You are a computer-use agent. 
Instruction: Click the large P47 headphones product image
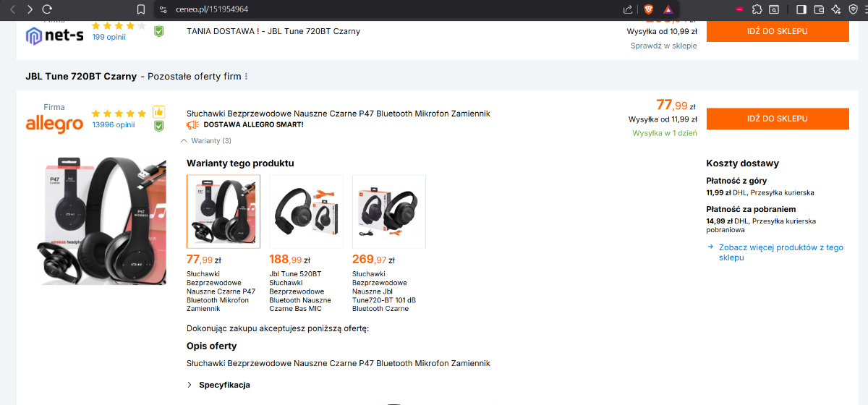[x=101, y=220]
